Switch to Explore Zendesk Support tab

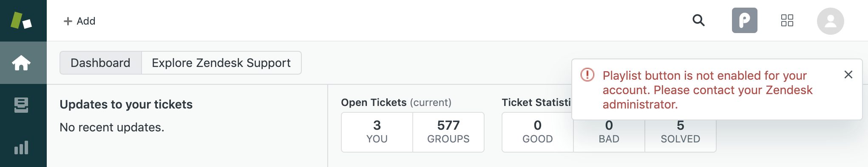coord(221,63)
